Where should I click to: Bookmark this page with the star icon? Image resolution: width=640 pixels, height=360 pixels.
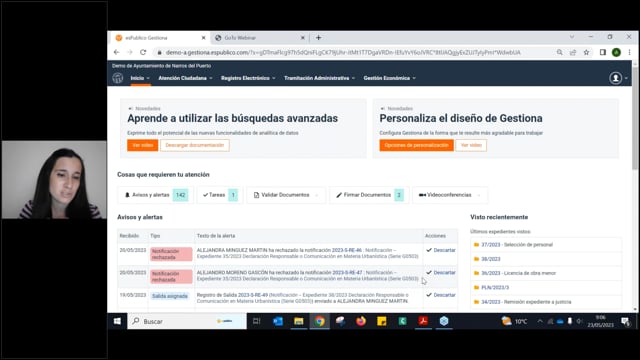tap(587, 52)
